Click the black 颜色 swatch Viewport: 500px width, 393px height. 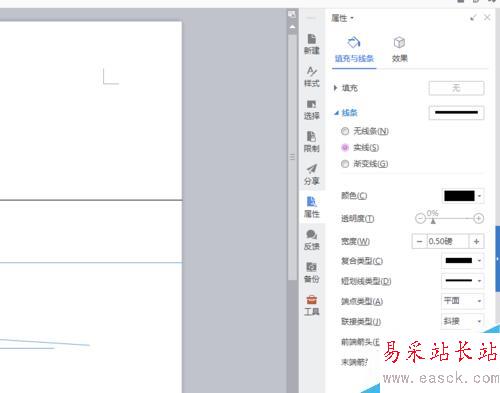[x=459, y=196]
